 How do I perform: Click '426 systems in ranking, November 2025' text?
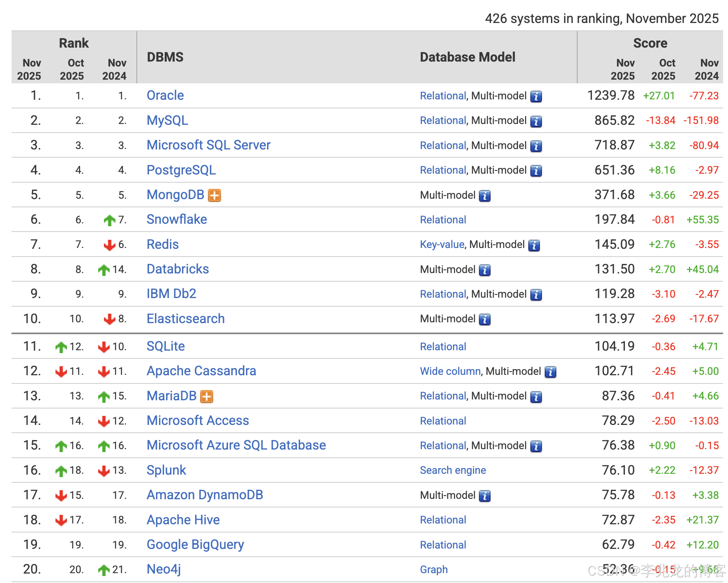tap(602, 18)
